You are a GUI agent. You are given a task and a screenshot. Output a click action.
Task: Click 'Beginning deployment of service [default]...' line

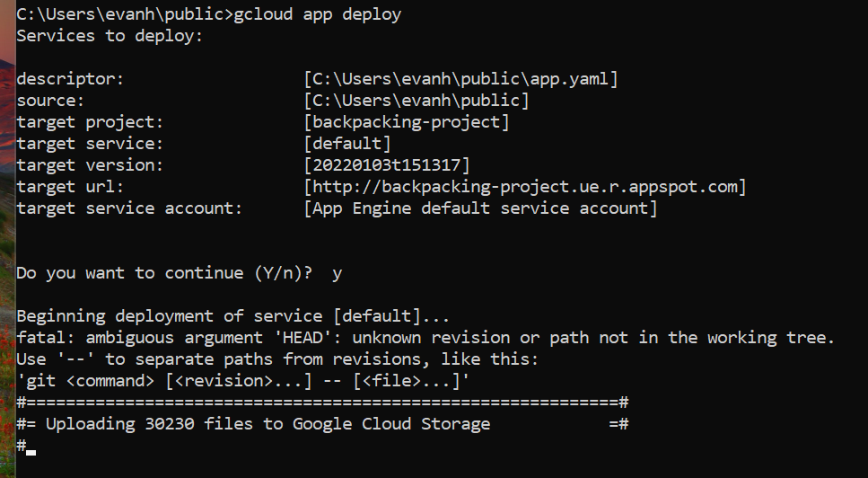click(x=233, y=317)
